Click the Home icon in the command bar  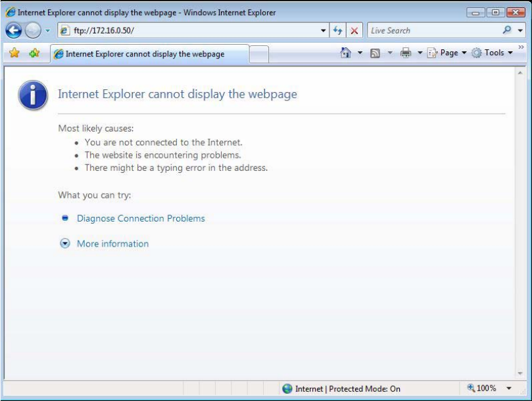(x=346, y=53)
